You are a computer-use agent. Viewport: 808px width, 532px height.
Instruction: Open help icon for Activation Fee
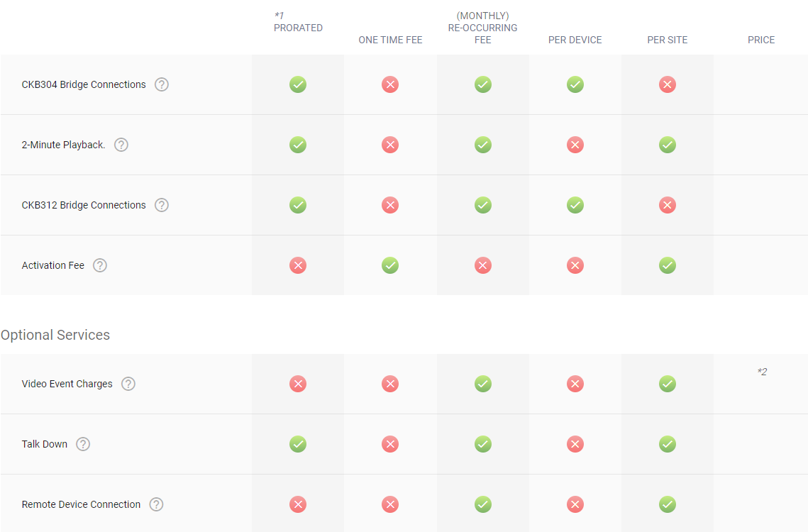coord(100,265)
